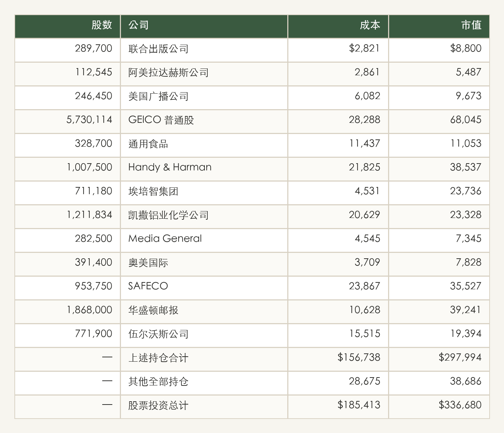Select cost value 11,437
Viewport: 504px width, 433px height.
(x=364, y=144)
